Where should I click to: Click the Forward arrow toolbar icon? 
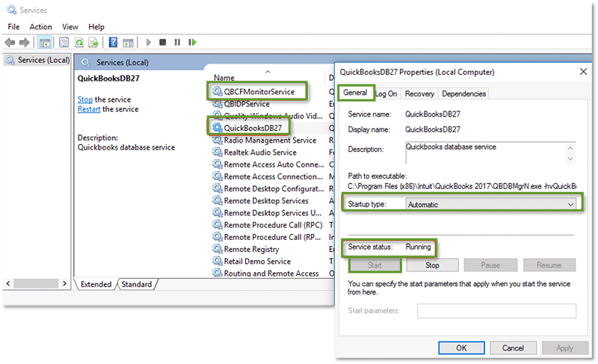click(25, 43)
